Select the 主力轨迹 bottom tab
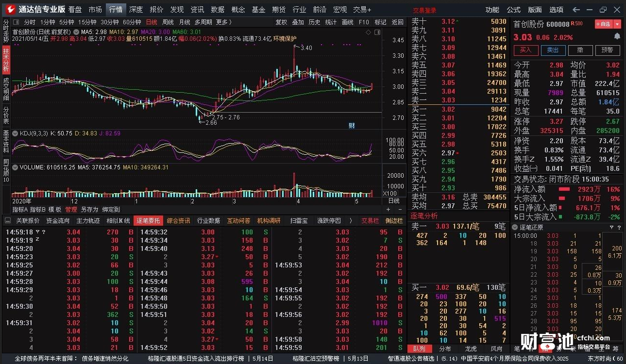Screen dimensions: 626x364 point(88,221)
